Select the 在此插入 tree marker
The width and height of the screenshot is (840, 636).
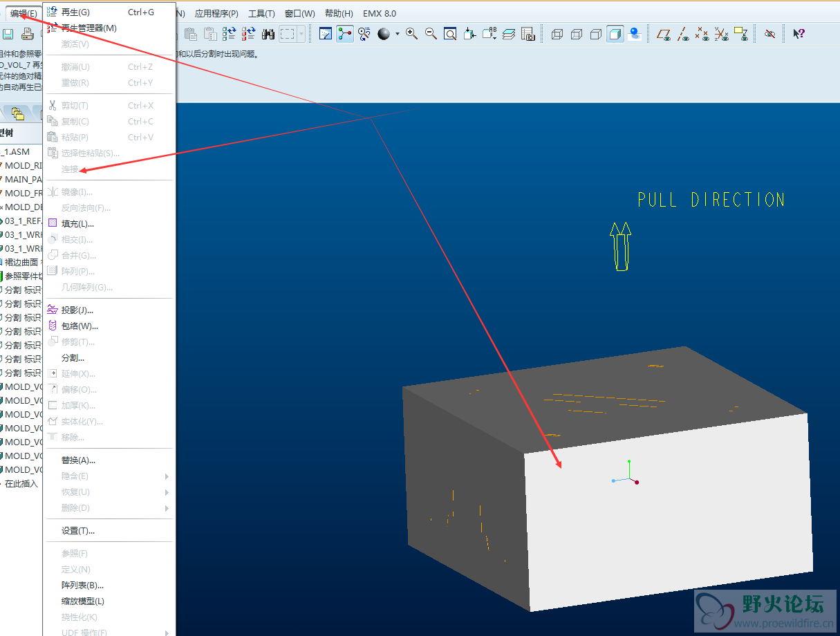[x=20, y=483]
